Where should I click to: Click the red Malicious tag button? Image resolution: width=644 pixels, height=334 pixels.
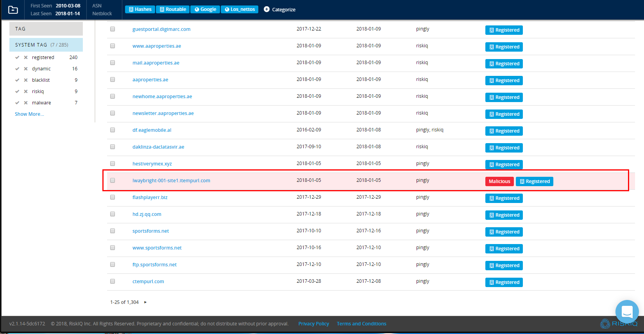(499, 181)
